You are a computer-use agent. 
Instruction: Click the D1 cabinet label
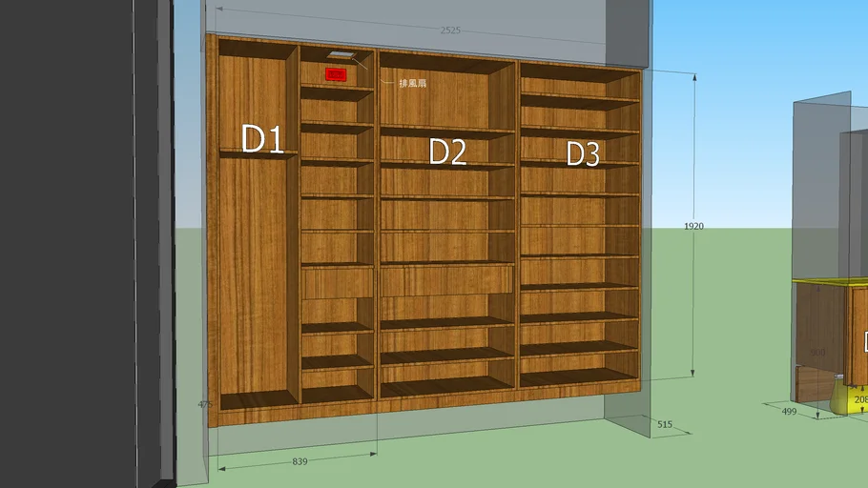(x=262, y=139)
